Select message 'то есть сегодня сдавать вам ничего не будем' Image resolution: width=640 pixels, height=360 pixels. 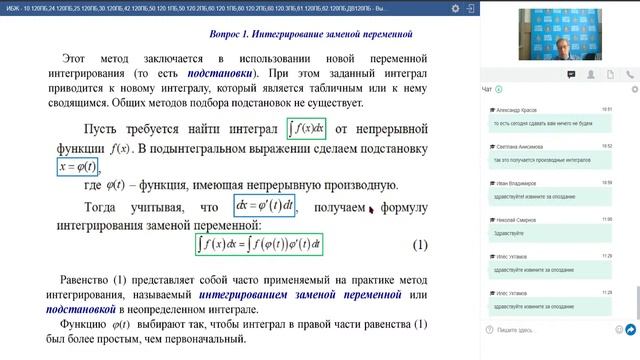[550, 123]
